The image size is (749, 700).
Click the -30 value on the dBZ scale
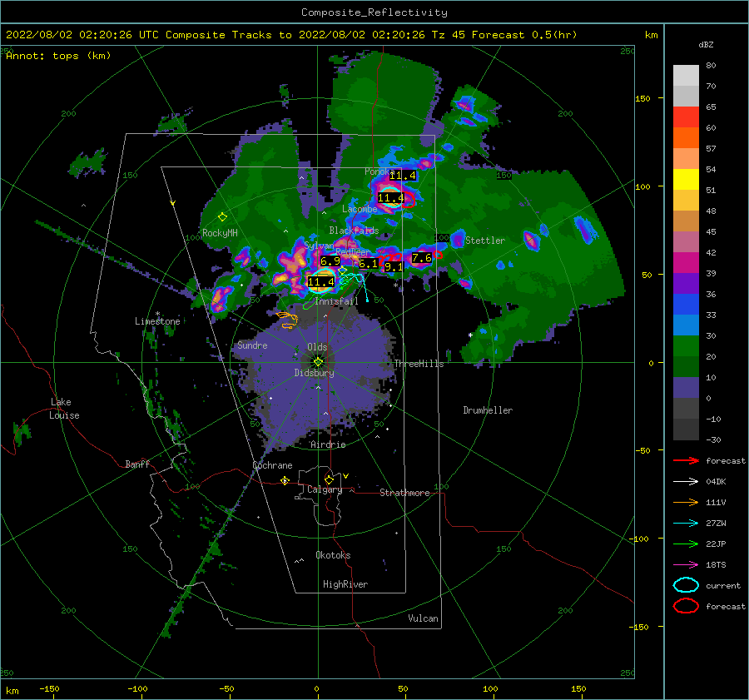click(x=713, y=439)
